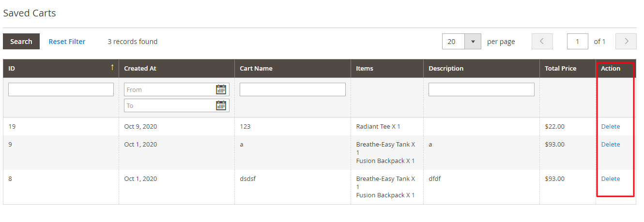The width and height of the screenshot is (644, 222).
Task: Click the Search button
Action: click(21, 42)
